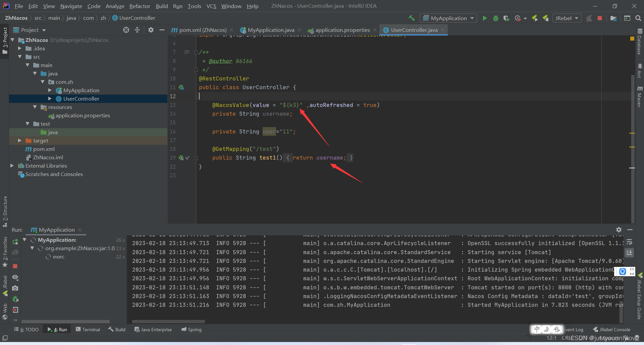Open the Refactor menu

tap(140, 6)
